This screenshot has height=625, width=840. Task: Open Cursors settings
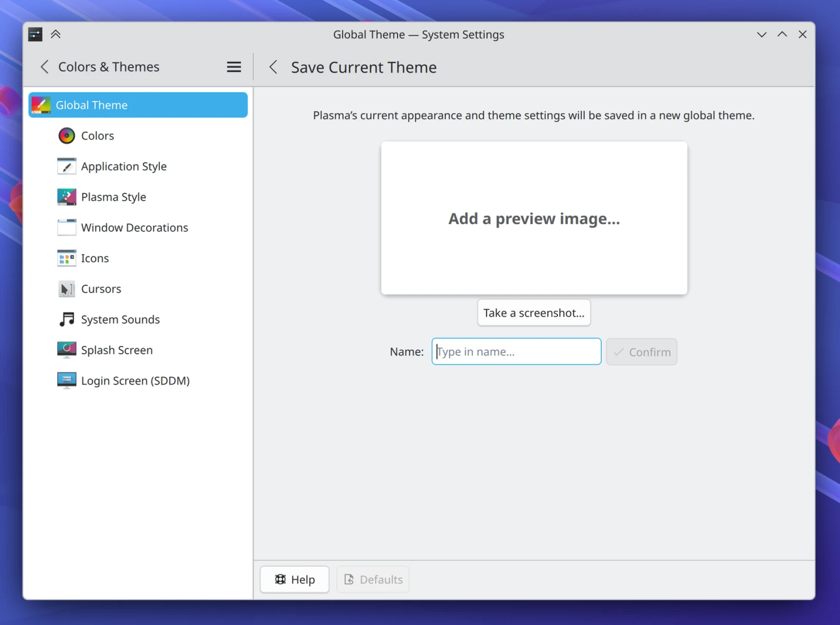click(x=101, y=289)
